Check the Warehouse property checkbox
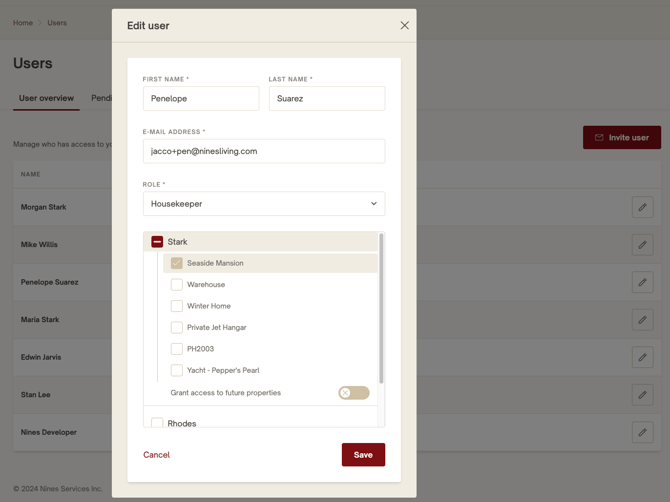 click(x=177, y=285)
